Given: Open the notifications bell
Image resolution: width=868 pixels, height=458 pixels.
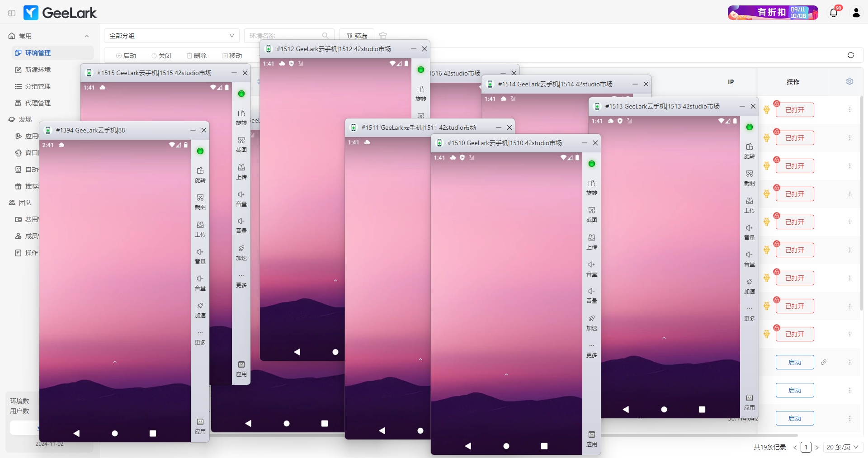Looking at the screenshot, I should click(x=834, y=13).
